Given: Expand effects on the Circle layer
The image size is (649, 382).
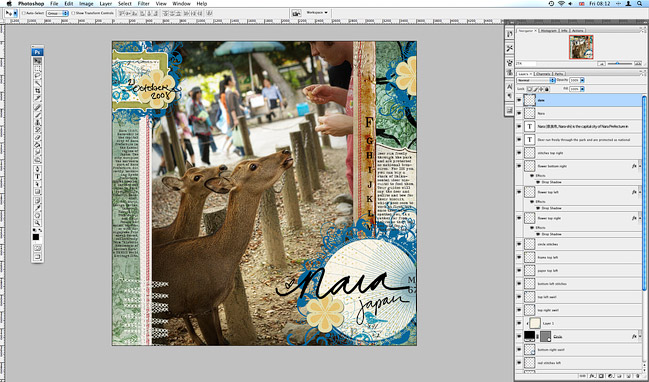Looking at the screenshot, I should coord(640,336).
